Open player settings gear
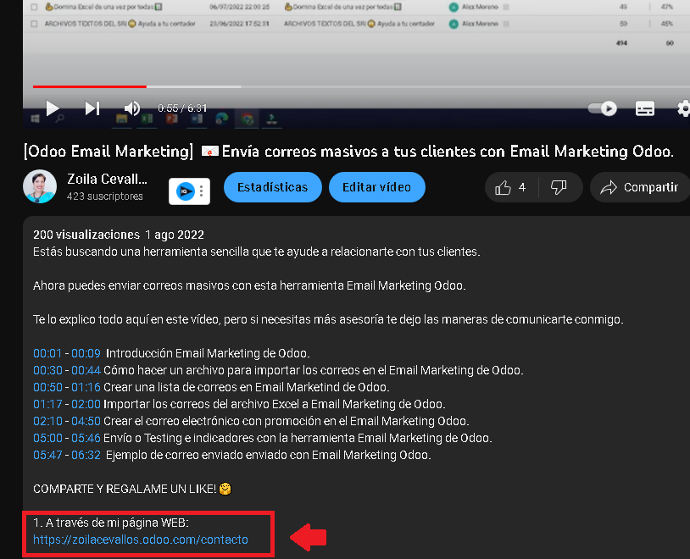Viewport: 690px width, 559px height. pos(683,108)
